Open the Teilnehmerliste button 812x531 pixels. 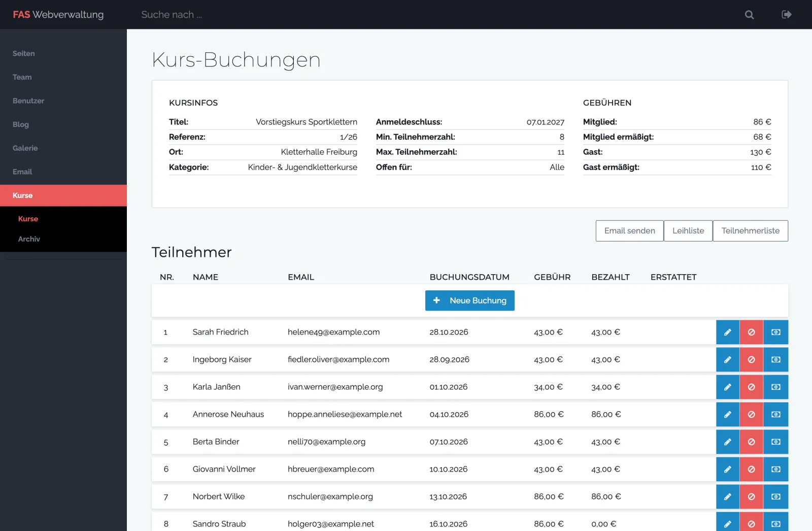750,231
